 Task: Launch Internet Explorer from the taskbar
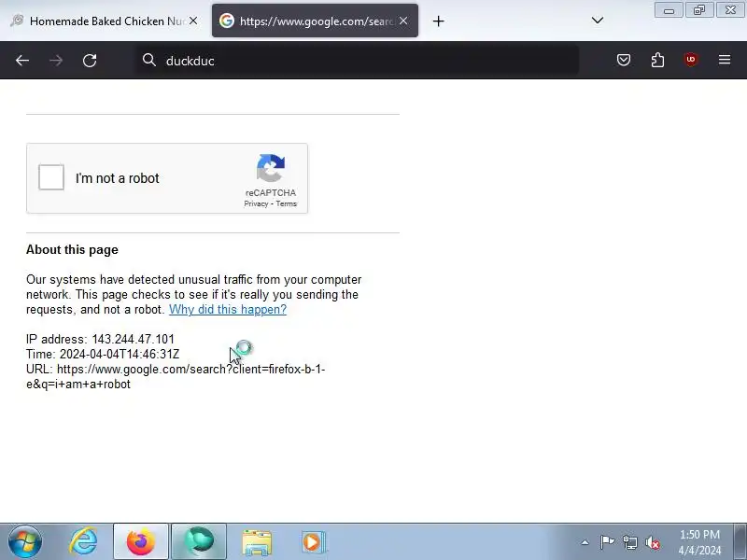point(83,542)
